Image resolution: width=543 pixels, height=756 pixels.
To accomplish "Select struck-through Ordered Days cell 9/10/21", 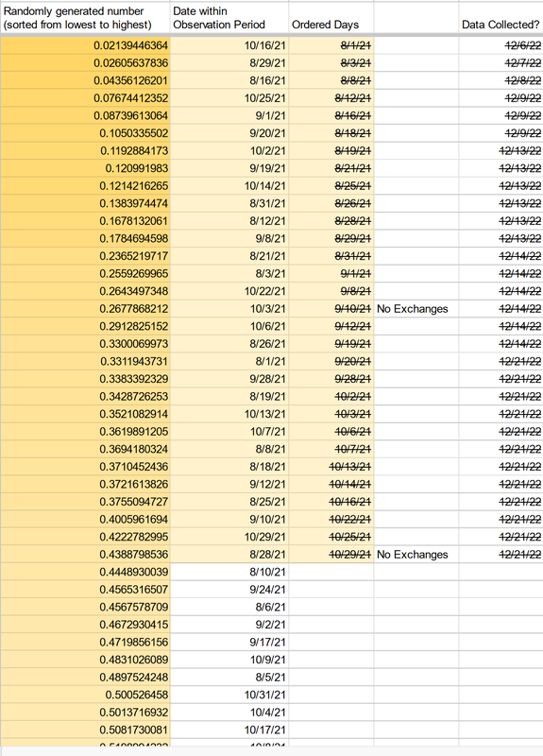I will [331, 309].
